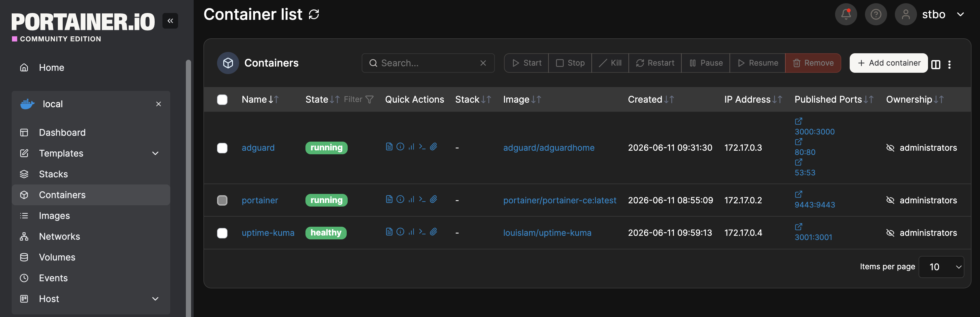Expand the Templates menu chevron
Image resolution: width=980 pixels, height=317 pixels.
point(155,153)
